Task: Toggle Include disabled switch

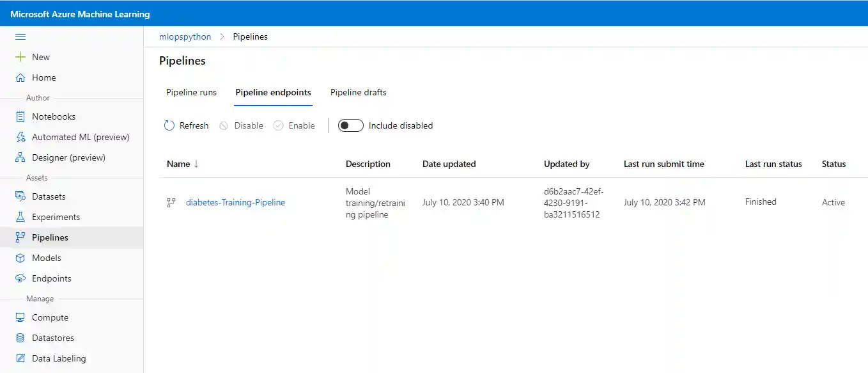Action: coord(350,125)
